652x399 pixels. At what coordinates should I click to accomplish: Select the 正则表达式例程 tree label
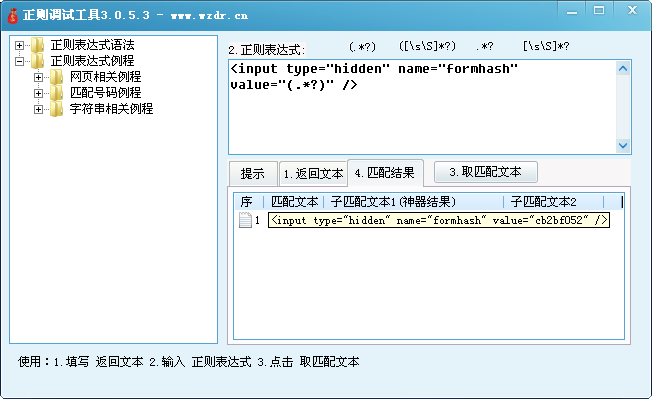92,61
